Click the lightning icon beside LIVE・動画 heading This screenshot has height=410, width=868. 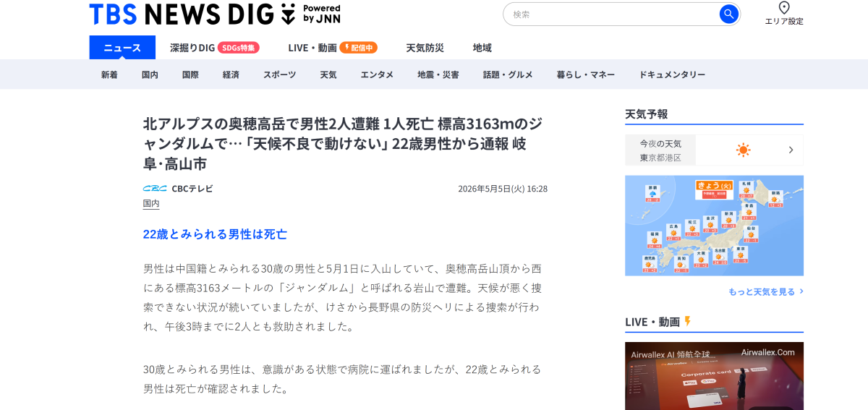tap(687, 321)
